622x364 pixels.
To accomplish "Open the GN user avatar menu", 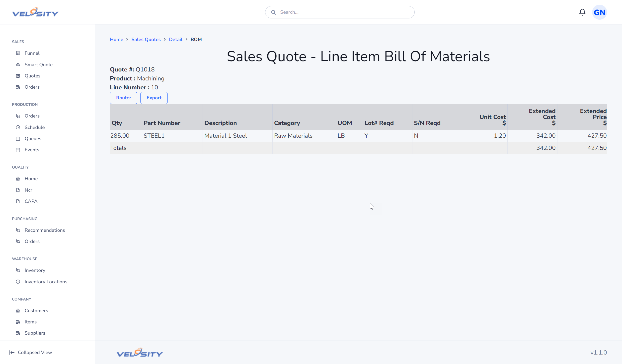I will tap(599, 12).
